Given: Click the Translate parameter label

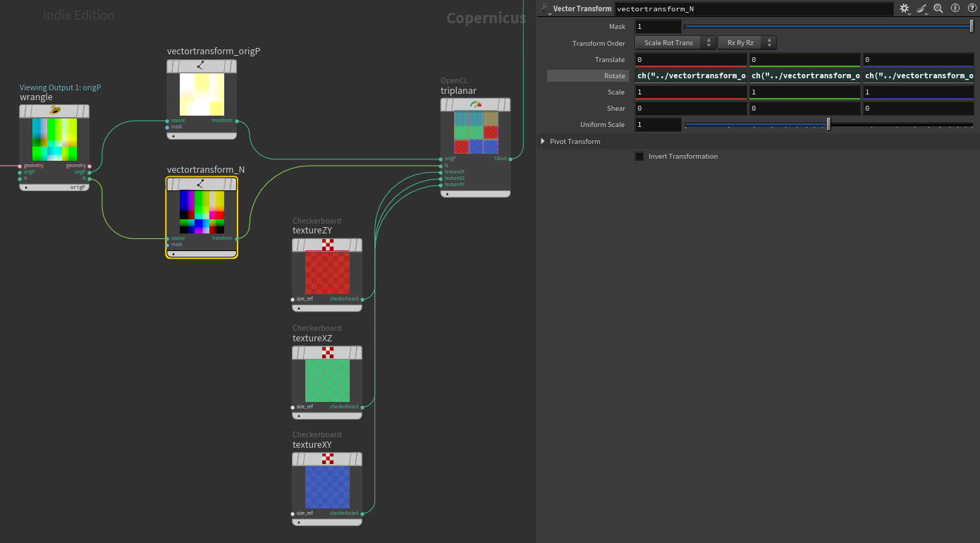Looking at the screenshot, I should click(609, 60).
